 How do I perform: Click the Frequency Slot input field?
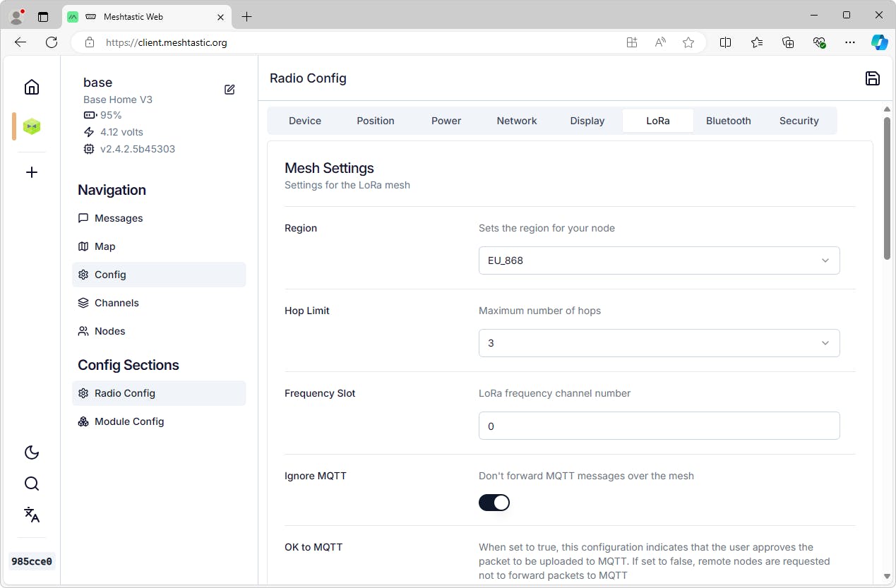(659, 426)
